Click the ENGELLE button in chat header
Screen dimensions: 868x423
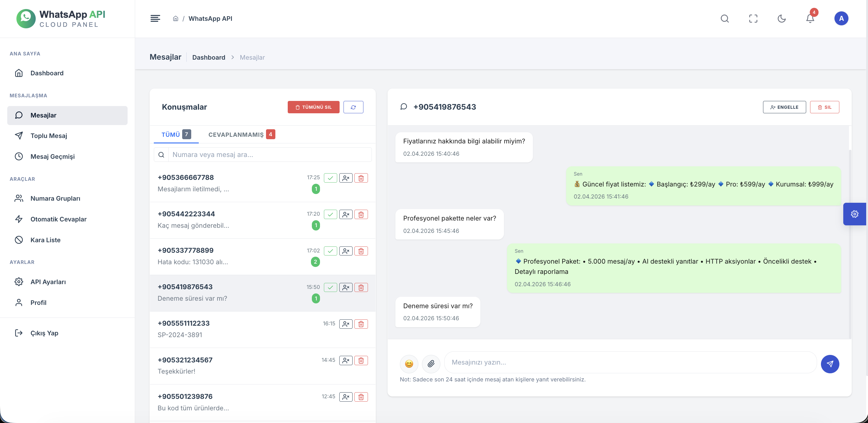pyautogui.click(x=784, y=107)
